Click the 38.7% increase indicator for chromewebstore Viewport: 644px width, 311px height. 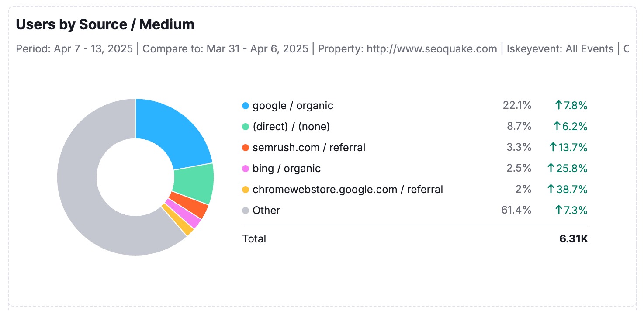tap(567, 190)
